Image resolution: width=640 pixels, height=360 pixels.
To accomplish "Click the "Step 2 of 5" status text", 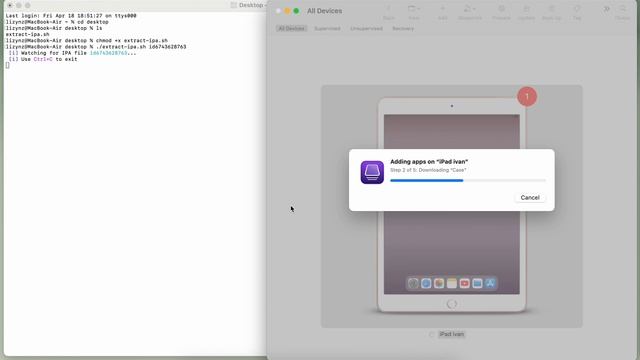I will [x=428, y=170].
